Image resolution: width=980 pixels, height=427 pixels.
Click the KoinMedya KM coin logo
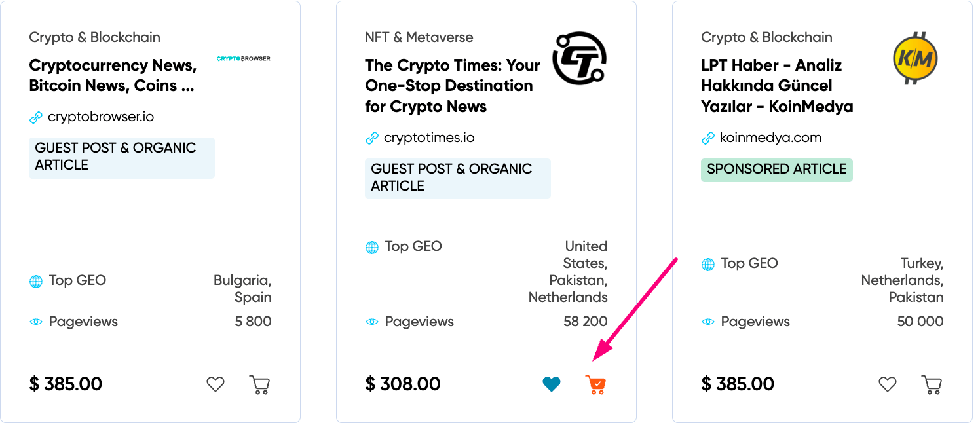(x=915, y=58)
